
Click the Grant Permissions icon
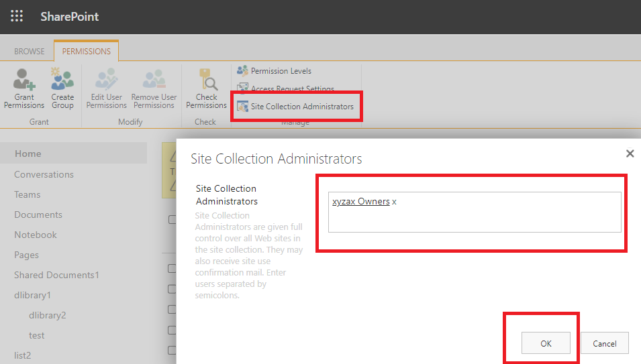[x=24, y=79]
